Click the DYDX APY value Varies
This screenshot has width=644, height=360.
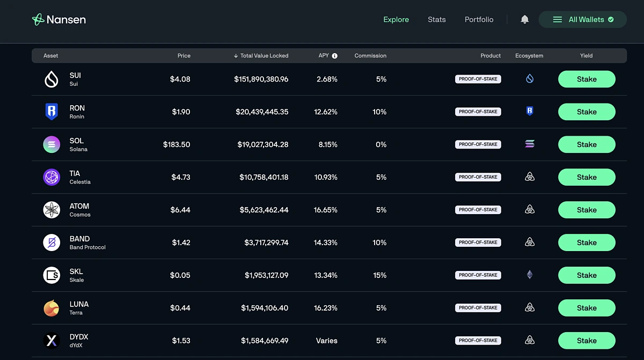pos(327,341)
